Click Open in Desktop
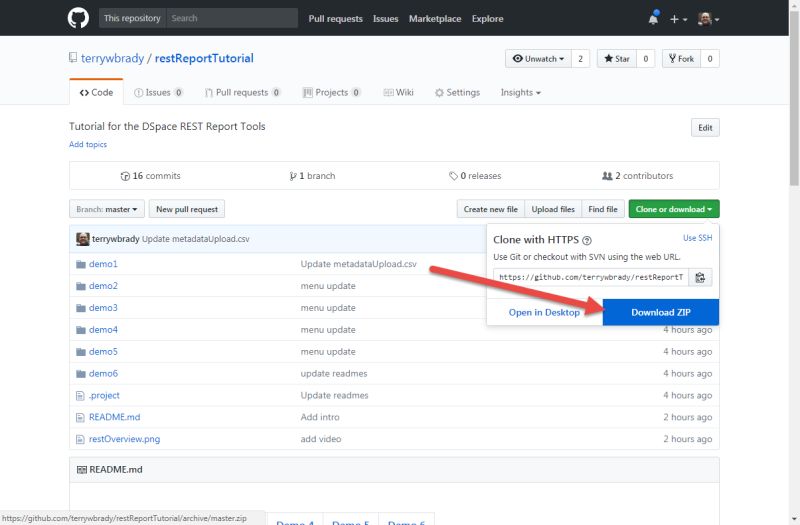This screenshot has width=800, height=525. [544, 312]
